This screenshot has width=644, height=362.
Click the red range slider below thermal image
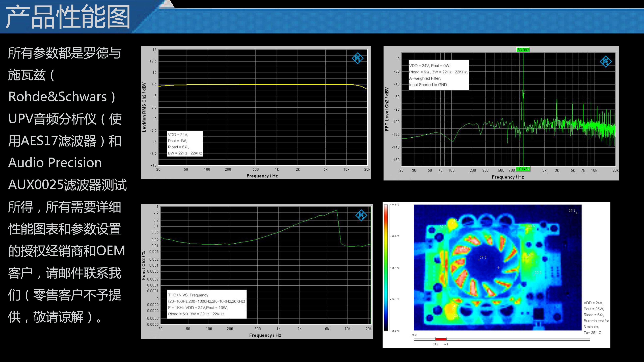[x=441, y=339]
